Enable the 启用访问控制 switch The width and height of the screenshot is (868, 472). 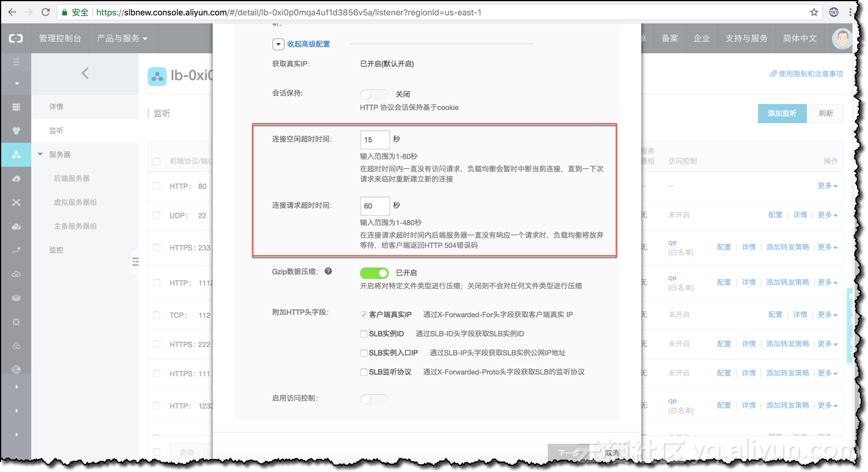(374, 399)
